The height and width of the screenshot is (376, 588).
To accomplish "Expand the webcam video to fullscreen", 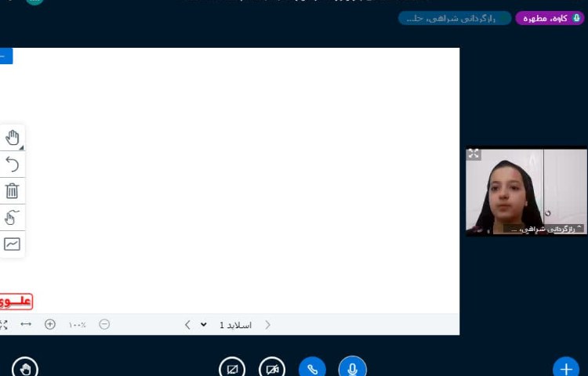I will point(474,154).
